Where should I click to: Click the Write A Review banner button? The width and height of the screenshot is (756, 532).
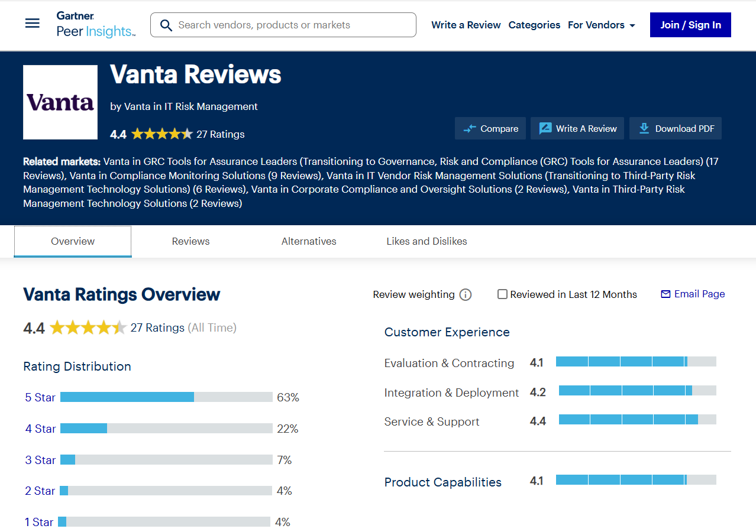pyautogui.click(x=577, y=128)
